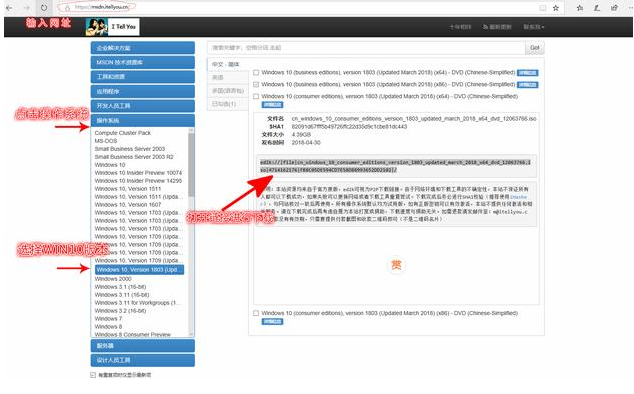Uncheck Windows 10 business editions x86 checkbox
Screen dimensions: 634x394
point(256,85)
